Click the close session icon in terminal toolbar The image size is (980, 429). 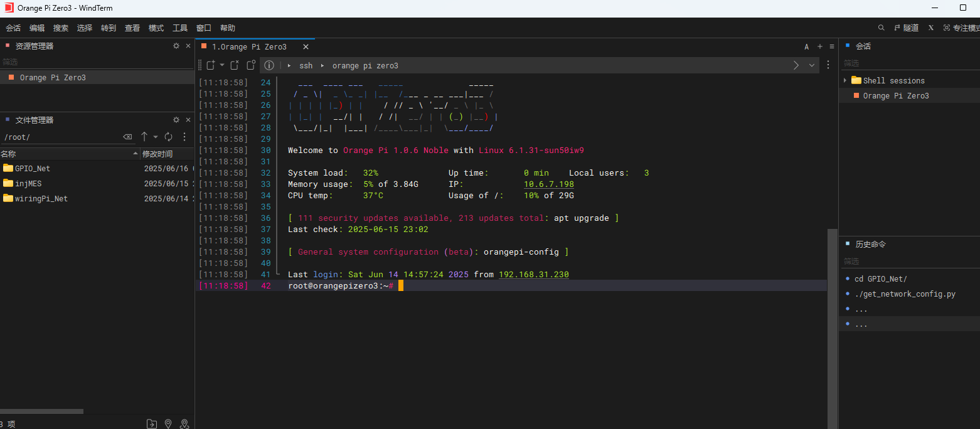235,65
